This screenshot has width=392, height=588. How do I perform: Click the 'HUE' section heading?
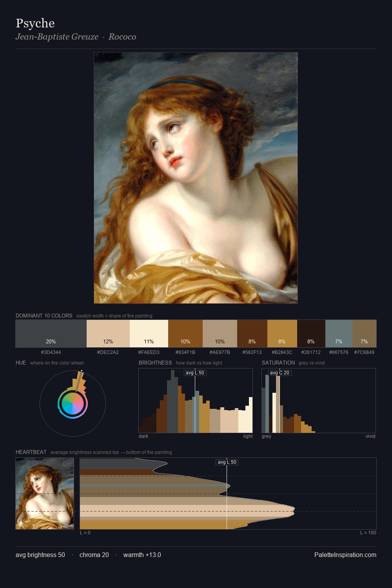point(21,363)
